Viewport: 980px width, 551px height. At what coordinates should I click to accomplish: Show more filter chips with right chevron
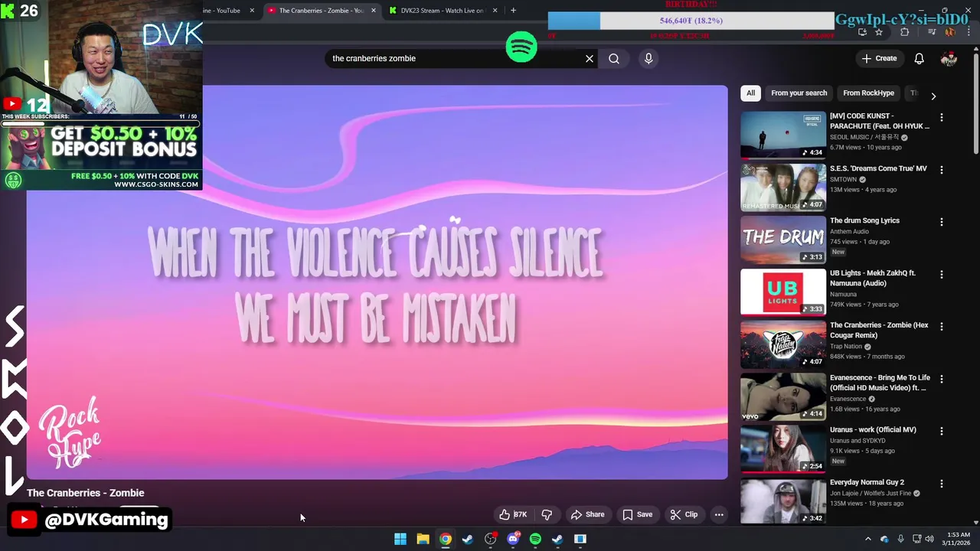coord(933,96)
